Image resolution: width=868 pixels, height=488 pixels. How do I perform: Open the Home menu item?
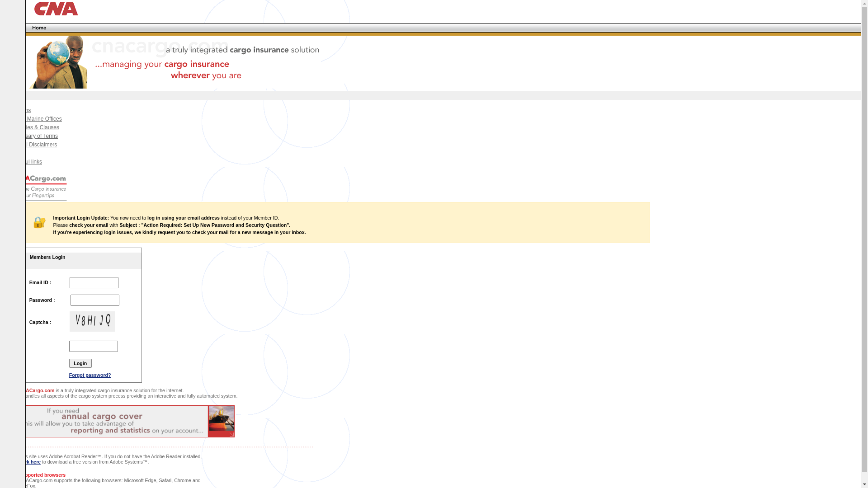tap(39, 28)
